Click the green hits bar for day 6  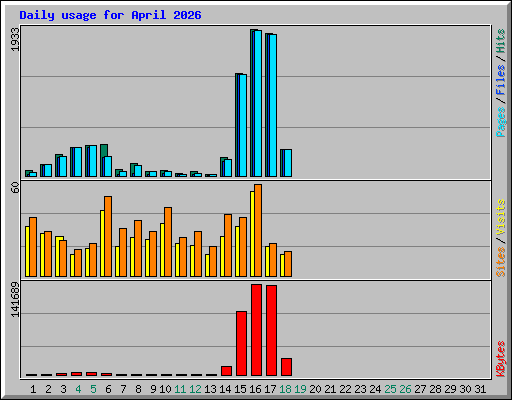coord(104,150)
